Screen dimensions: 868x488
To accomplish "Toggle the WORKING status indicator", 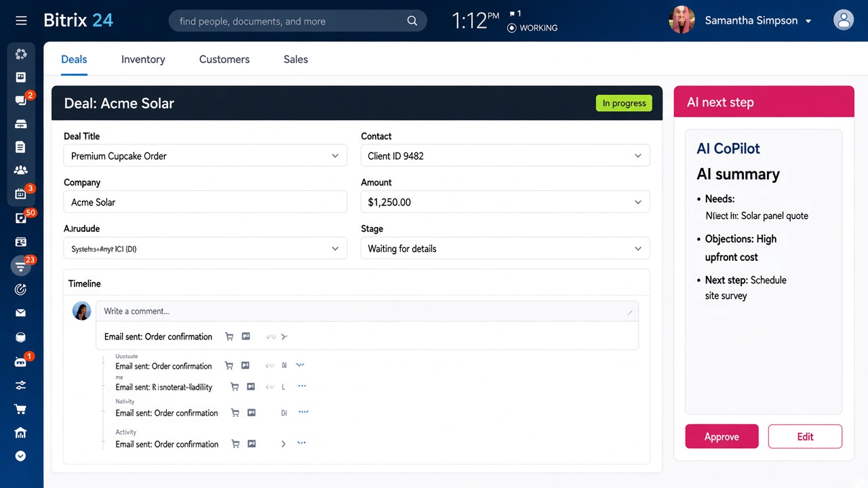I will coord(533,28).
